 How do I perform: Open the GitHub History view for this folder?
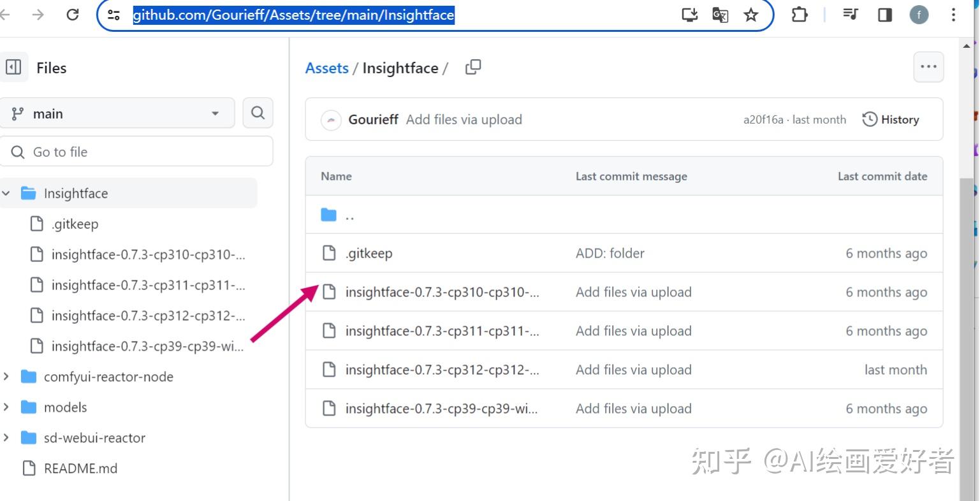tap(891, 119)
